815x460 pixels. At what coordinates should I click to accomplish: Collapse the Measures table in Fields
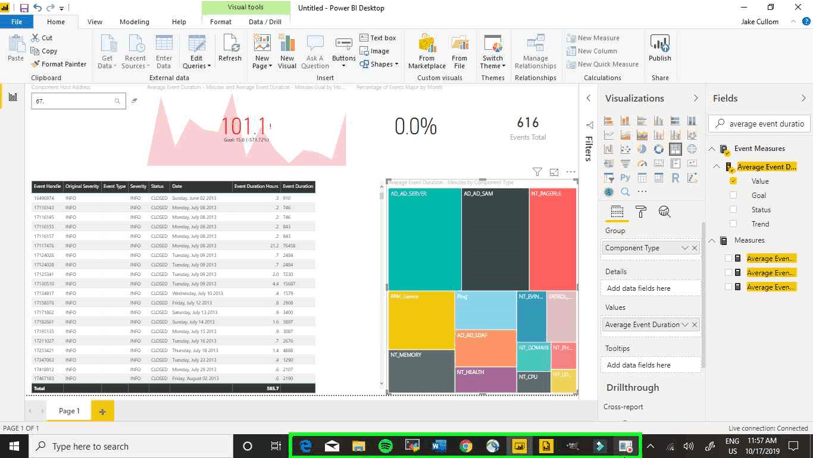[x=712, y=240]
